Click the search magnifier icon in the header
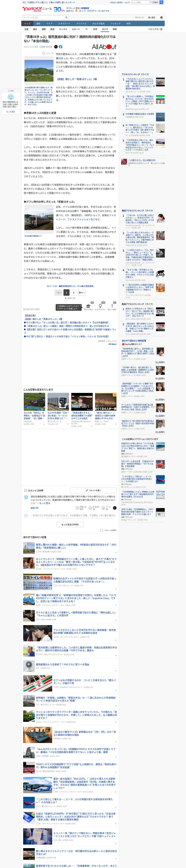This screenshot has height=868, width=186. pyautogui.click(x=66, y=18)
